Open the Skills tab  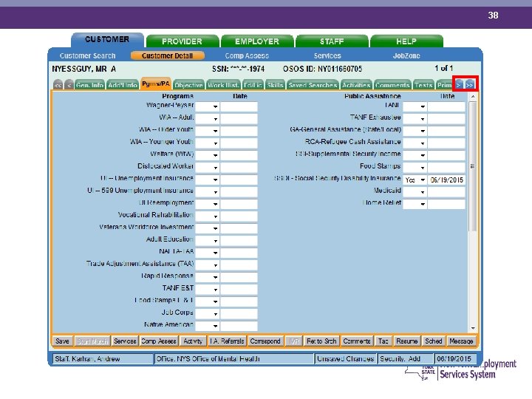click(275, 85)
